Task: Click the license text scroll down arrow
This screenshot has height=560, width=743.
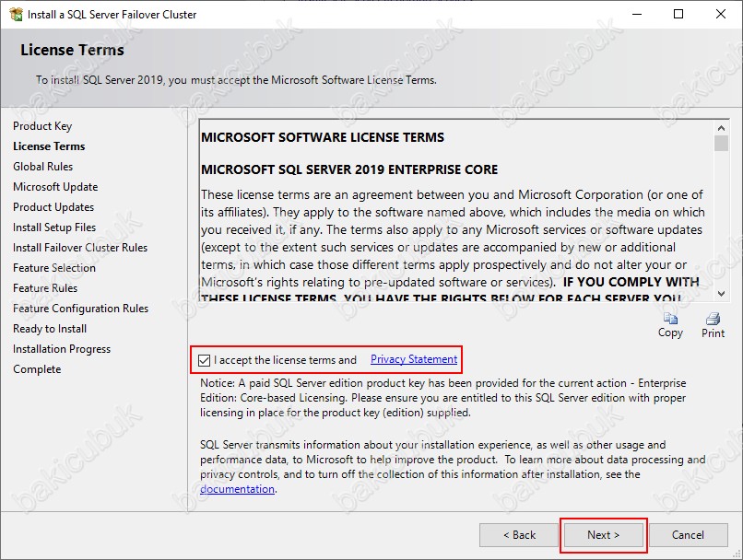Action: (721, 294)
